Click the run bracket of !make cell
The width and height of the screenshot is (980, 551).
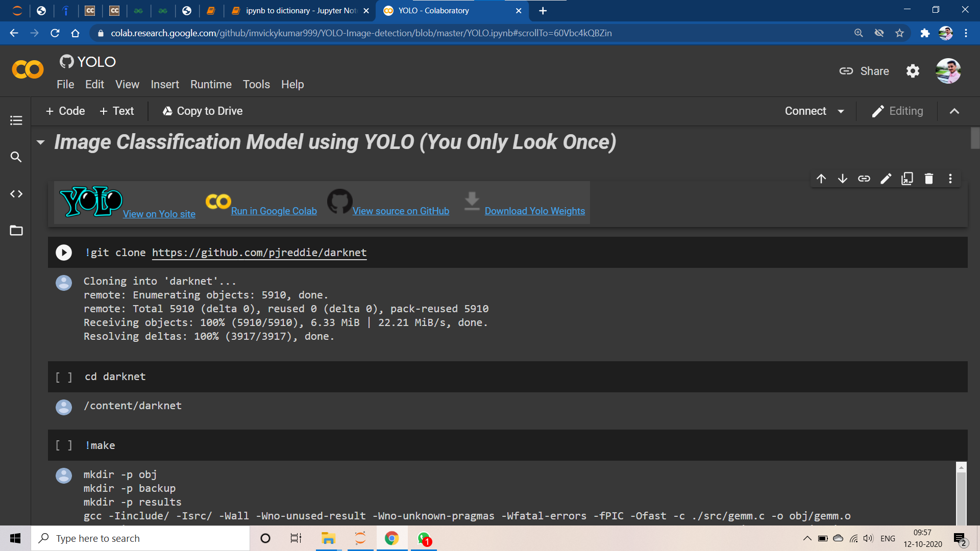tap(64, 445)
